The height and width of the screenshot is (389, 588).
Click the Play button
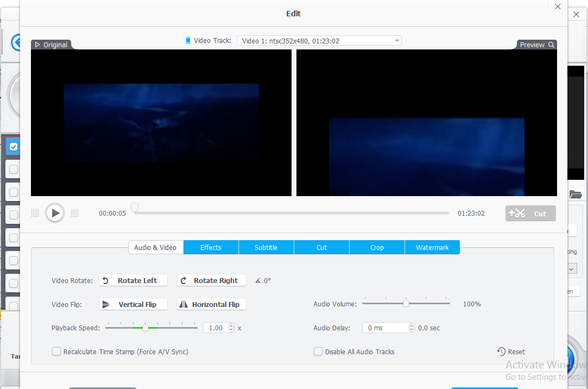click(54, 213)
